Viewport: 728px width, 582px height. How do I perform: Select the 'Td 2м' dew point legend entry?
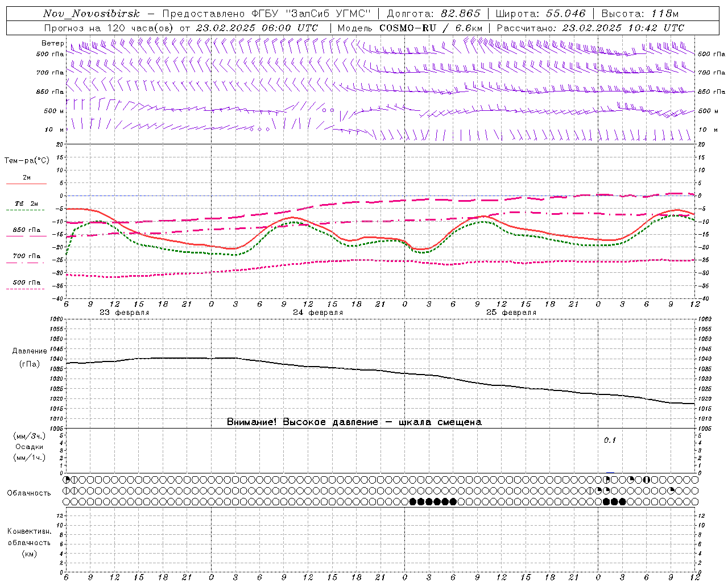pos(26,203)
